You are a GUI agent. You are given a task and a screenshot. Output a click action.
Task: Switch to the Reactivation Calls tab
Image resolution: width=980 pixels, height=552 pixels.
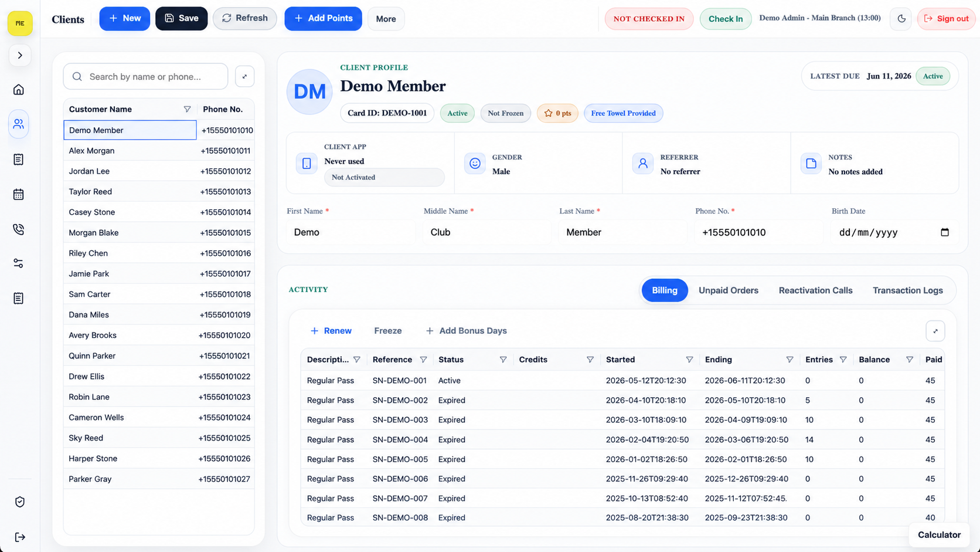pos(815,290)
